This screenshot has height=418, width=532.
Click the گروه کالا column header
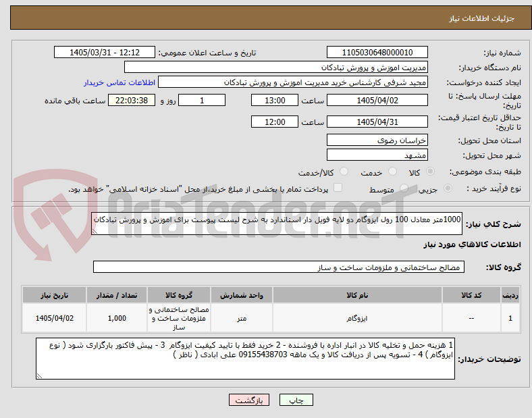click(x=179, y=295)
